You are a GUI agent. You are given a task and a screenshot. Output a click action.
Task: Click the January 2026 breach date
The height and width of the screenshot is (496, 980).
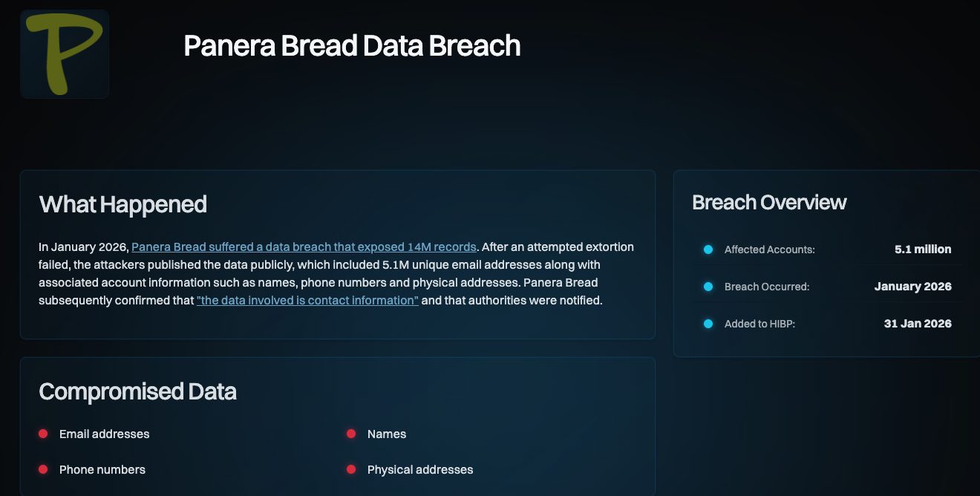click(912, 287)
